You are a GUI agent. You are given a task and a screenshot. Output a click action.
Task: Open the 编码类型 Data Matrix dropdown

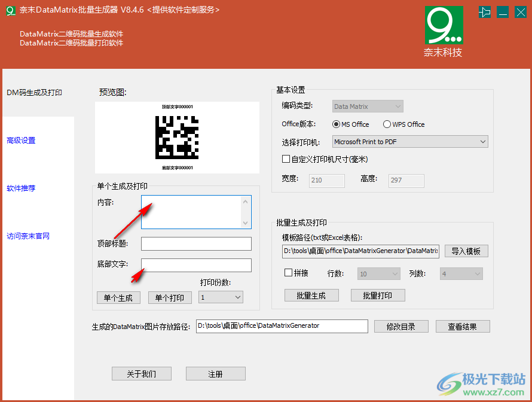[368, 106]
